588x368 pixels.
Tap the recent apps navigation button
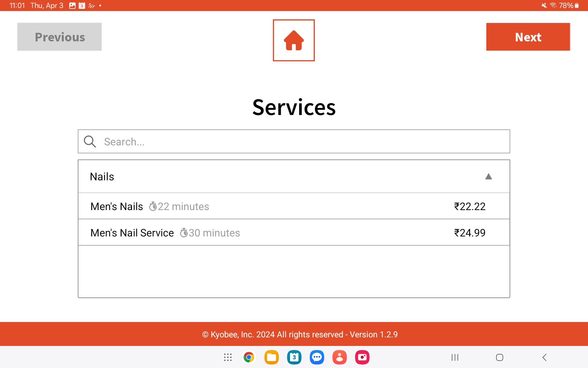click(x=455, y=357)
